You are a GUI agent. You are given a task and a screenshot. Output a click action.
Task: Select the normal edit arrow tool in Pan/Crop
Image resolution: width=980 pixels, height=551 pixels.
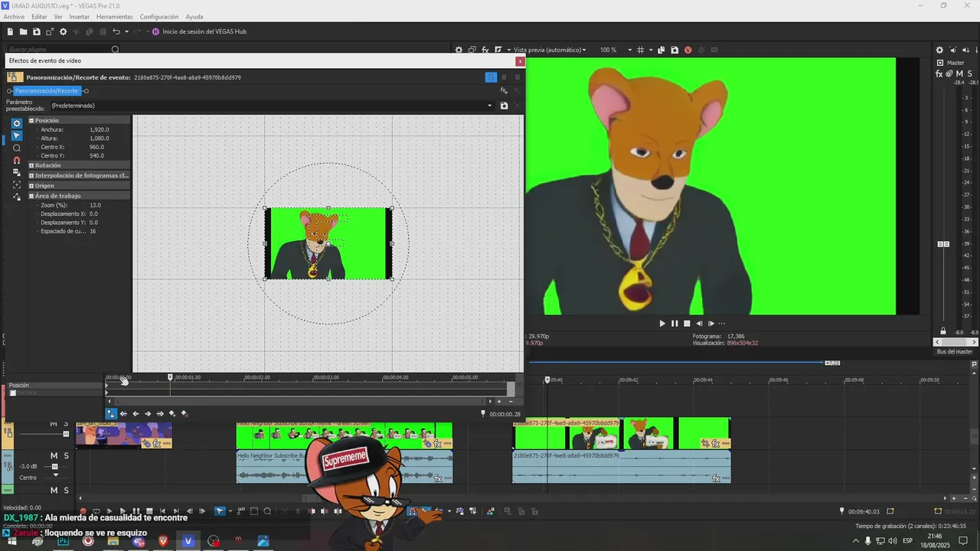(17, 135)
